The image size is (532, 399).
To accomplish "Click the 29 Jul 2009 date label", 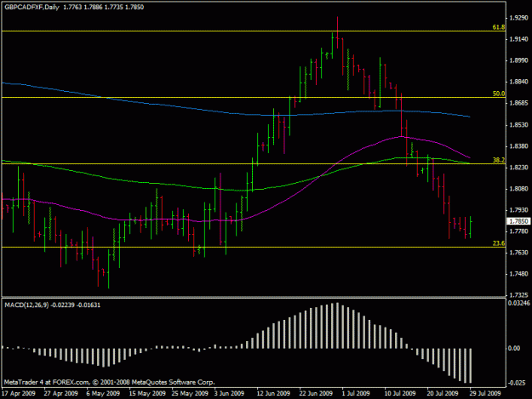I will (485, 393).
